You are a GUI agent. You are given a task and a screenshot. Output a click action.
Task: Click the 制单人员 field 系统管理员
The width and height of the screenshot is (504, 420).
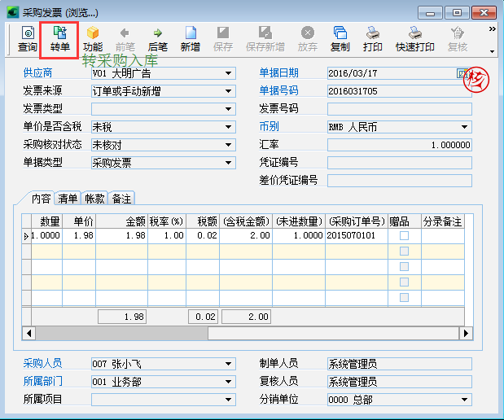pos(400,364)
